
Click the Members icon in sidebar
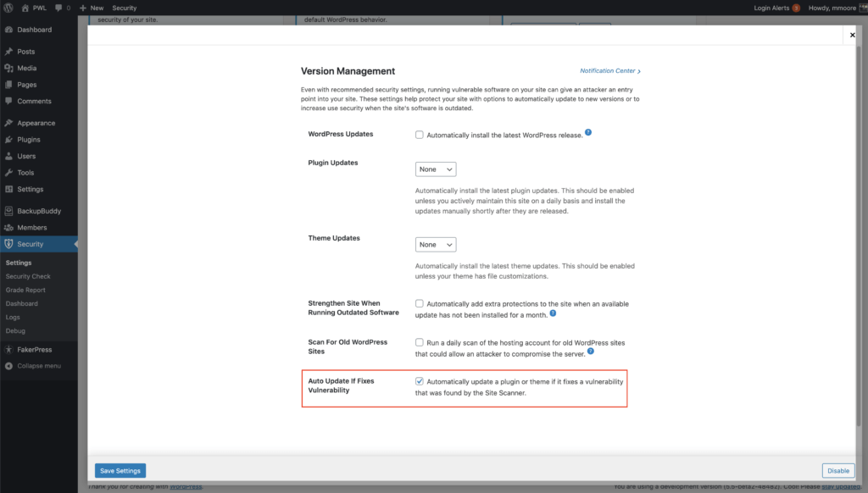8,227
